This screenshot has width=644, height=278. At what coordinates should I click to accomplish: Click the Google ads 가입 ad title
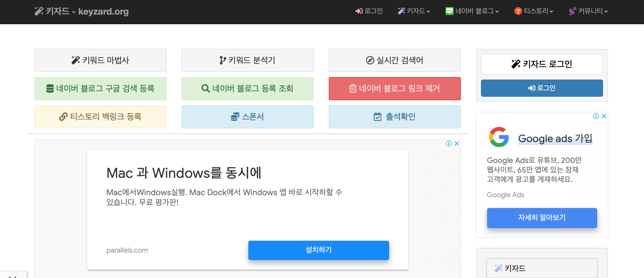[x=555, y=138]
